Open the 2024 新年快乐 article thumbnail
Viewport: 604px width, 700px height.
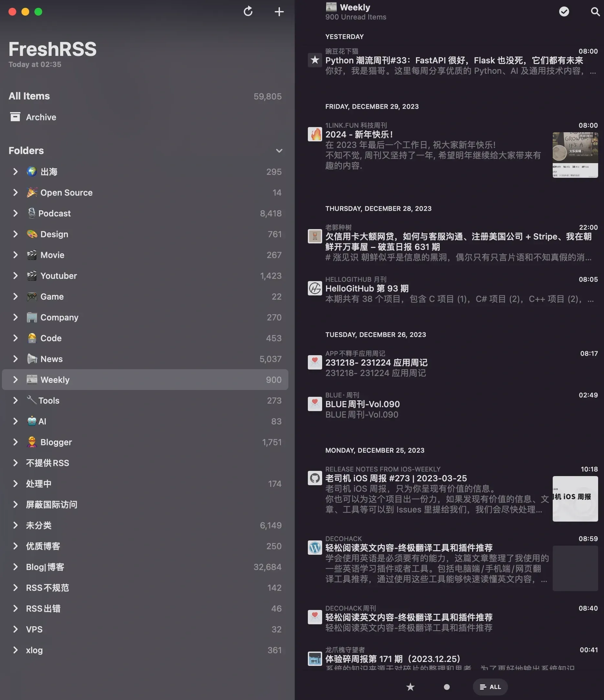pos(575,155)
